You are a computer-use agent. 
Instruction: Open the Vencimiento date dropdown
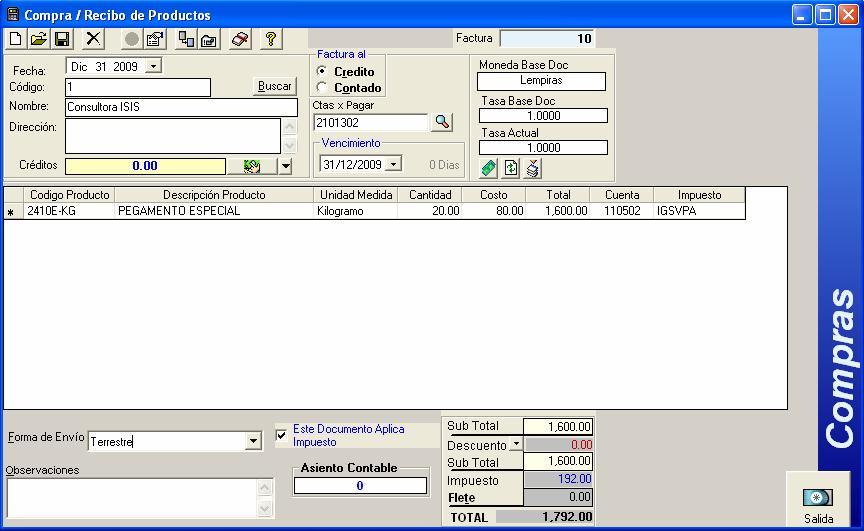point(393,164)
